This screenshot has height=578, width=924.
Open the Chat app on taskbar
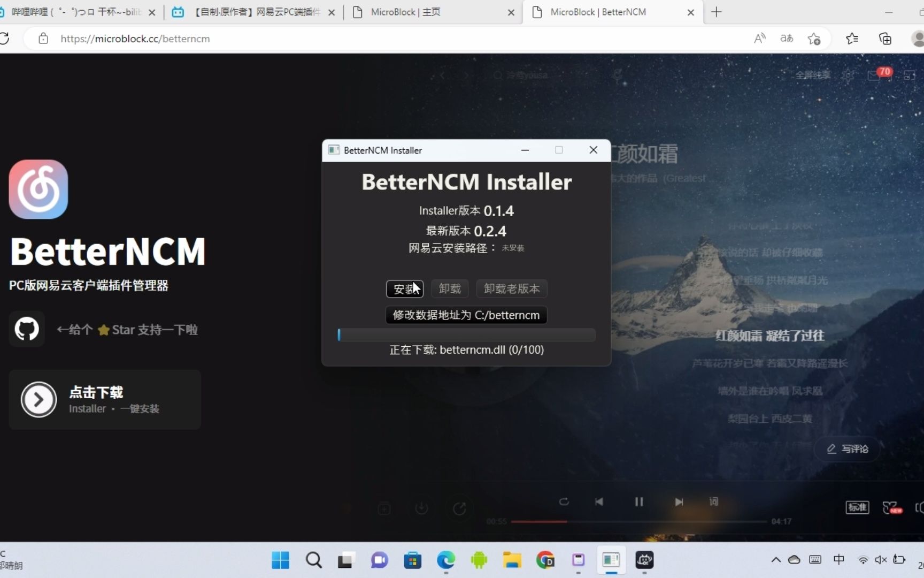coord(379,560)
